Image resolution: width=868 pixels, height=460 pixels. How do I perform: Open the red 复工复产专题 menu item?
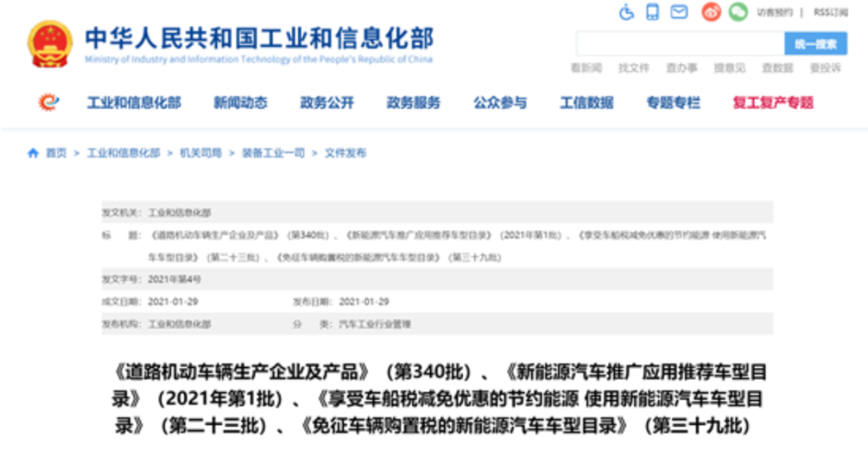pos(773,102)
